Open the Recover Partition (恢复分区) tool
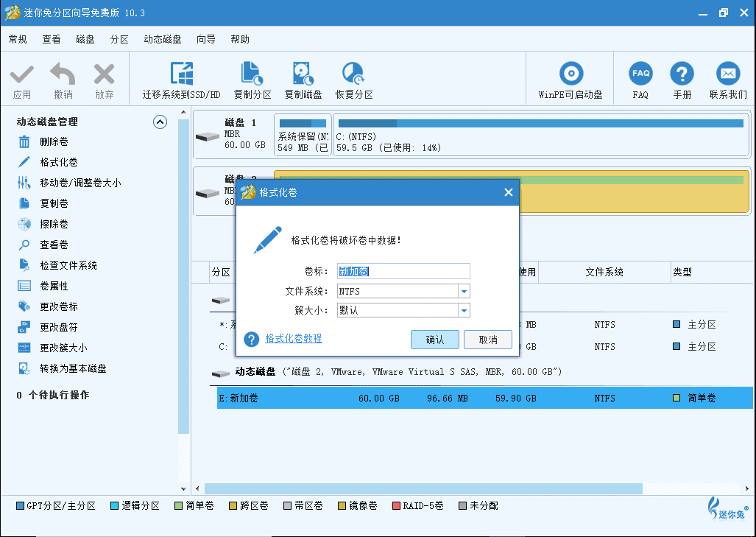Screen dimensions: 756x537 [354, 80]
